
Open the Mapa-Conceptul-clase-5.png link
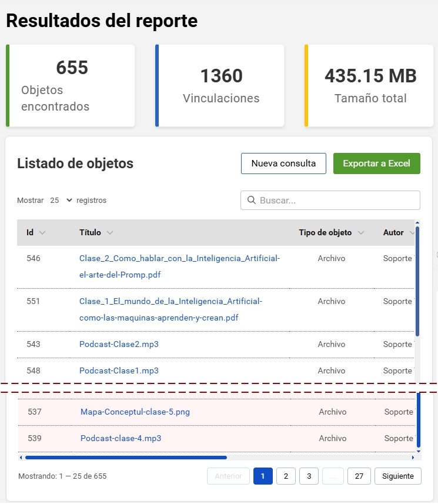[x=135, y=412]
